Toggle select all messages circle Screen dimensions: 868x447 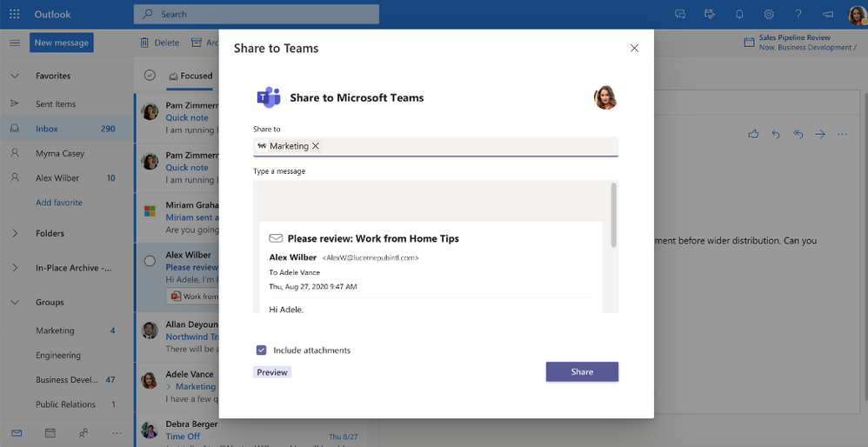[150, 76]
